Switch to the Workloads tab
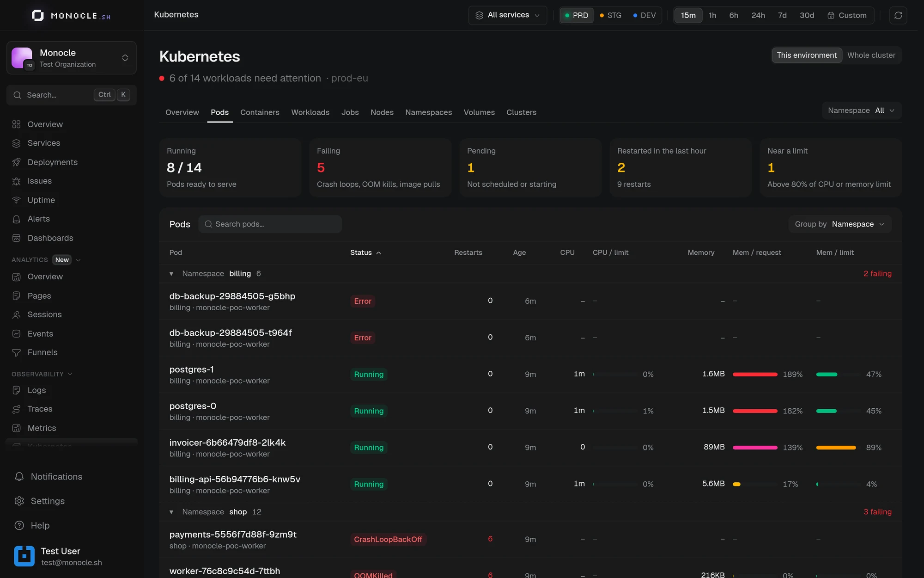924x578 pixels. pos(310,112)
